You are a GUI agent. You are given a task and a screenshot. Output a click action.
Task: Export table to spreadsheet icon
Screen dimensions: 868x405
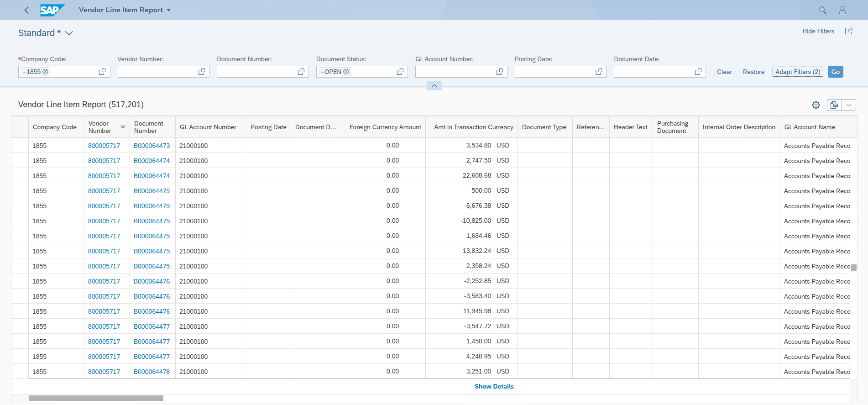click(834, 105)
